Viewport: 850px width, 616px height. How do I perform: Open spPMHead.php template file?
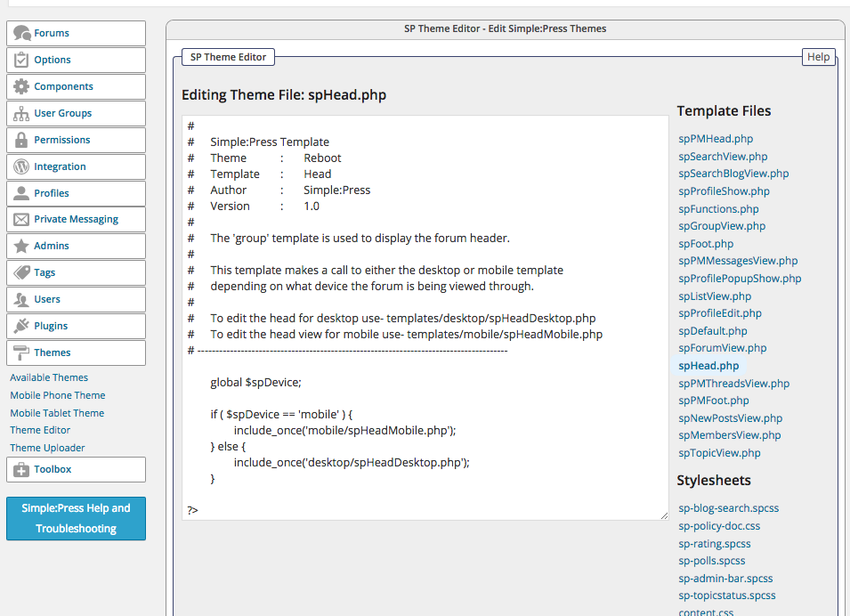click(716, 139)
